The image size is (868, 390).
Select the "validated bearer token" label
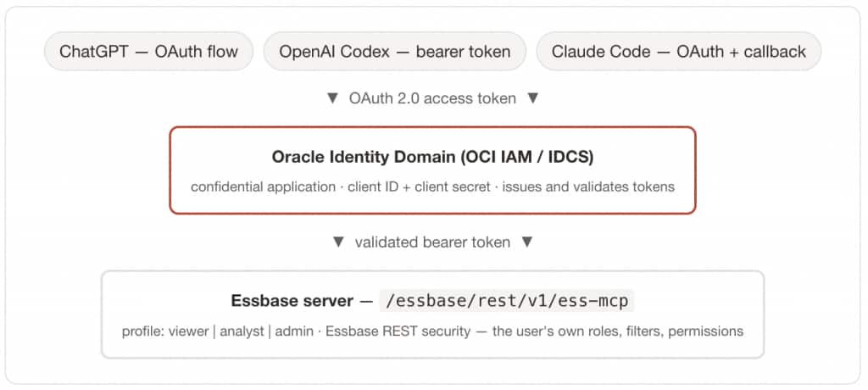tap(432, 242)
